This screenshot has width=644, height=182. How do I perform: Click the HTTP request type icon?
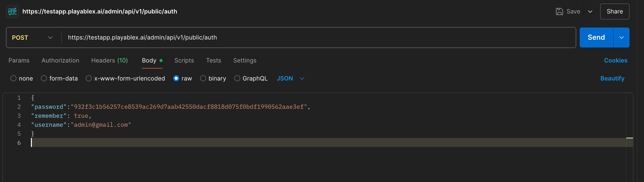[12, 11]
